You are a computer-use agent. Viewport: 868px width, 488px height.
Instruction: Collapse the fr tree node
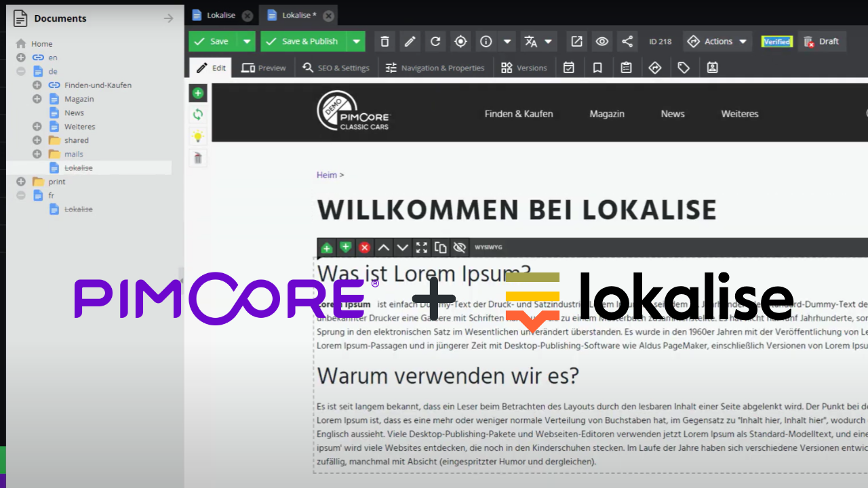point(21,195)
